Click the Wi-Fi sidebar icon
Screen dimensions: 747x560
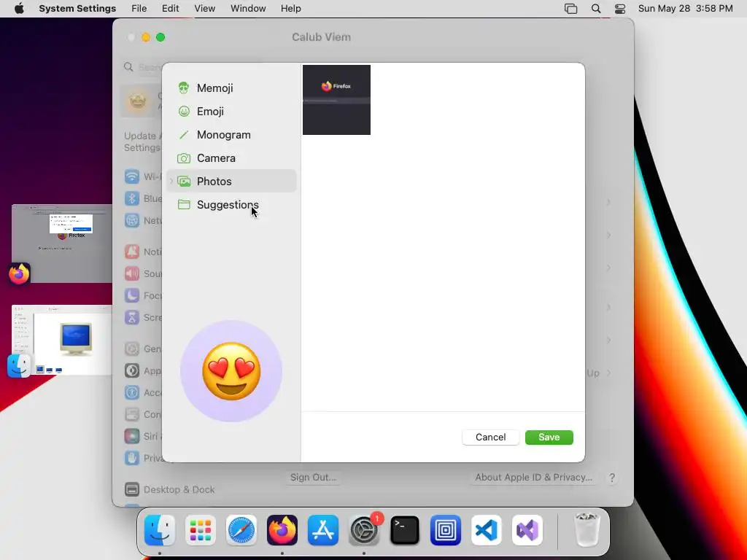[132, 176]
